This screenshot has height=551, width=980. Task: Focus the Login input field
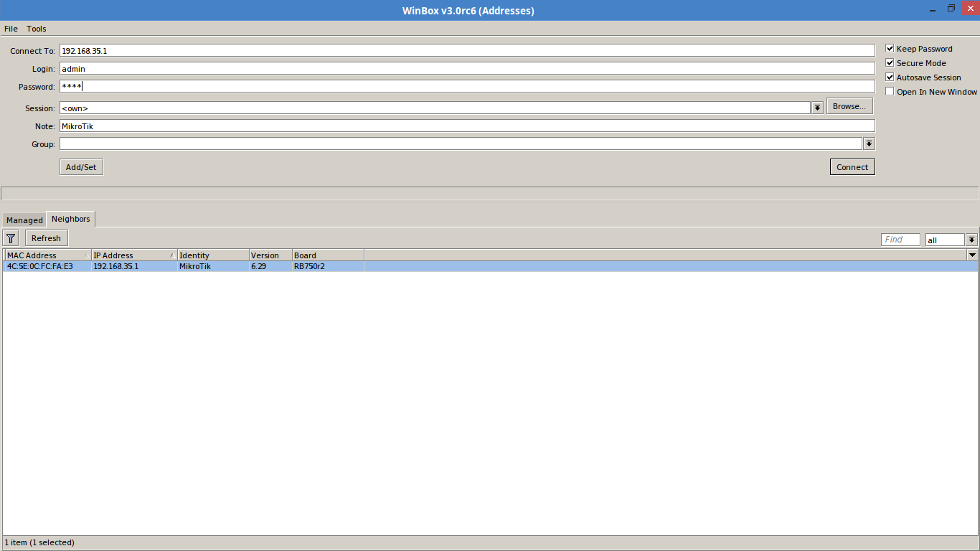467,68
